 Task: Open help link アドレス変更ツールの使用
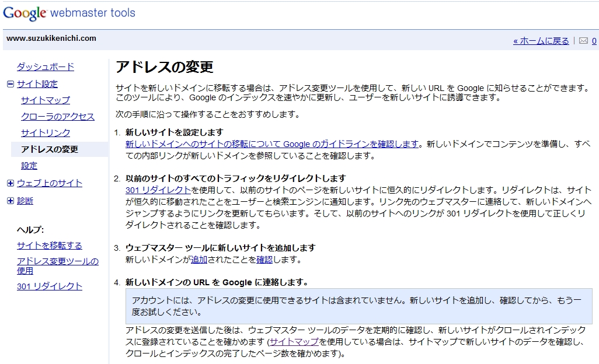point(58,266)
